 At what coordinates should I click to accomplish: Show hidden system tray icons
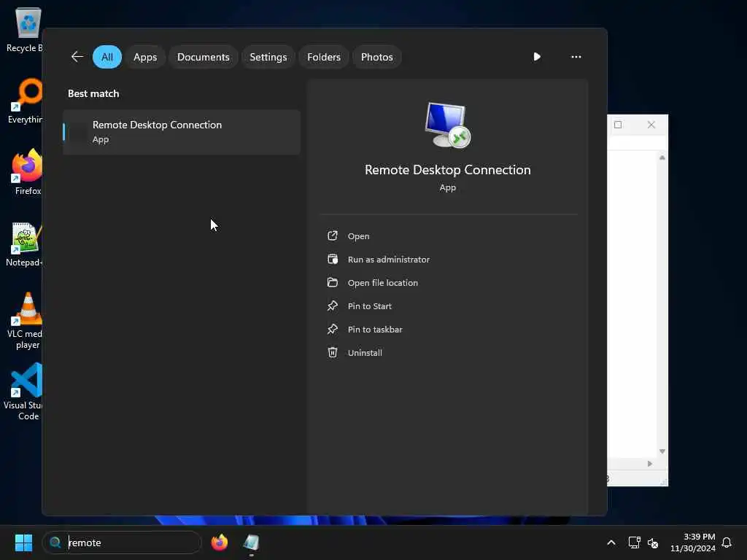tap(611, 542)
